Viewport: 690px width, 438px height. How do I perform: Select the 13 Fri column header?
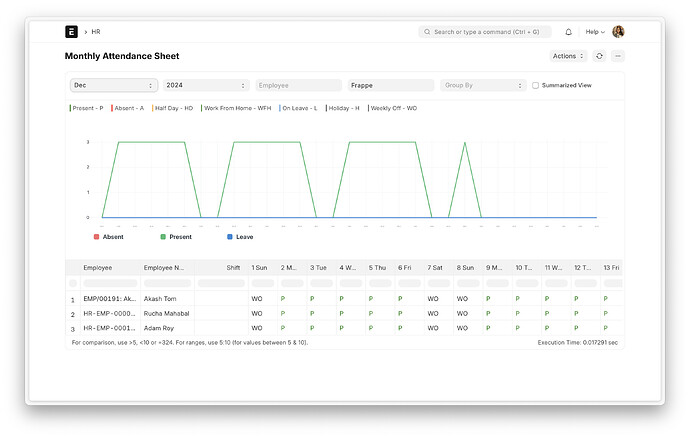[611, 268]
